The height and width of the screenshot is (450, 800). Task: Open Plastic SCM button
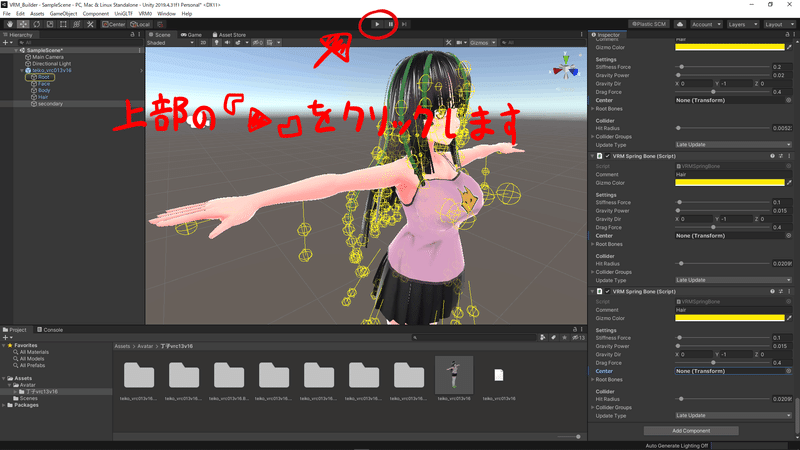pyautogui.click(x=649, y=24)
